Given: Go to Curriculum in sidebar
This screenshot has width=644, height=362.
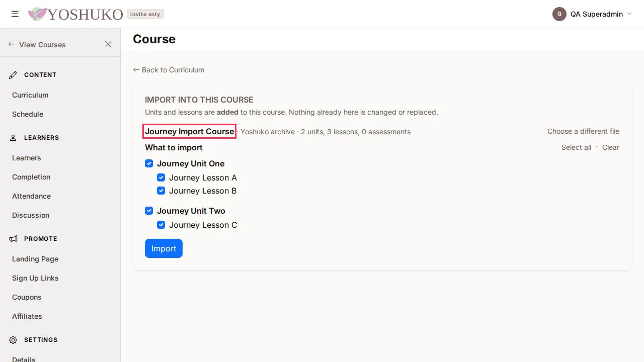Looking at the screenshot, I should [30, 95].
